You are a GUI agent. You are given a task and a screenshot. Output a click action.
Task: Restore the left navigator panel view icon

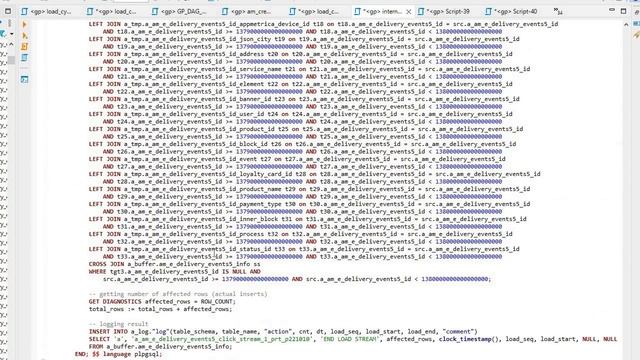(8, 11)
